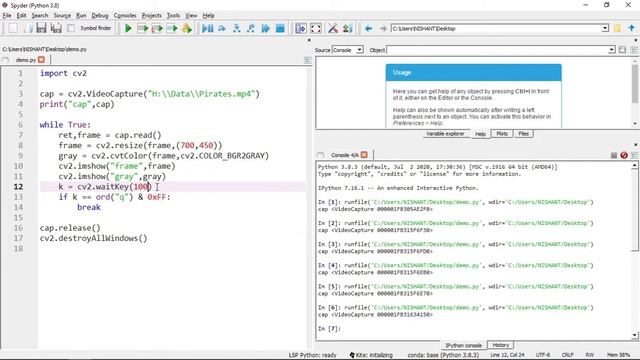The width and height of the screenshot is (640, 360).
Task: Click the Open file icon
Action: click(x=28, y=28)
